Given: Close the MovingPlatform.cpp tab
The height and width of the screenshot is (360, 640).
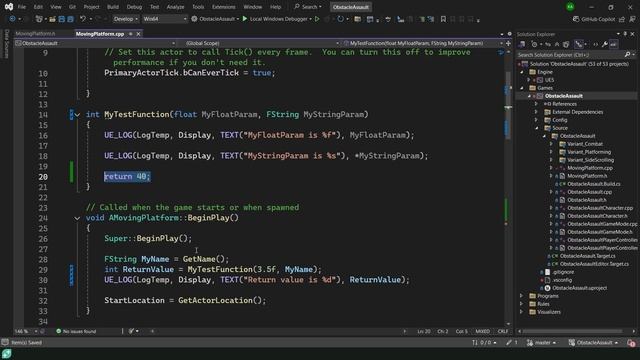Looking at the screenshot, I should 138,34.
